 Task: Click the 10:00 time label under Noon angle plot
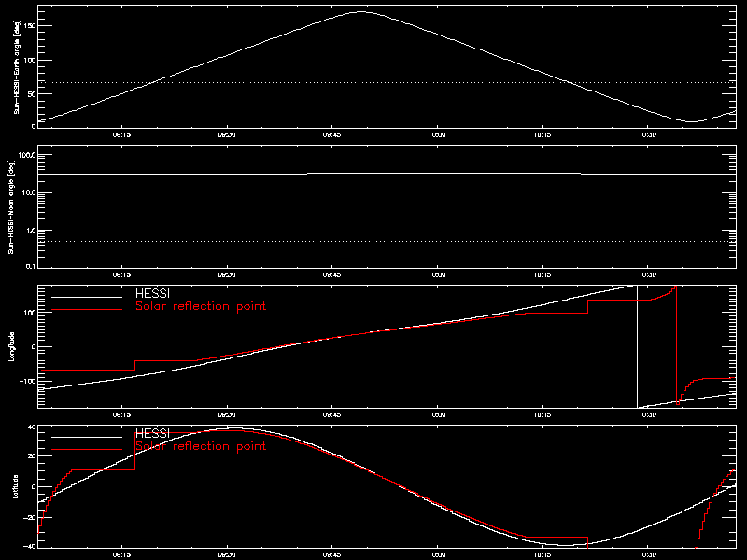point(437,275)
